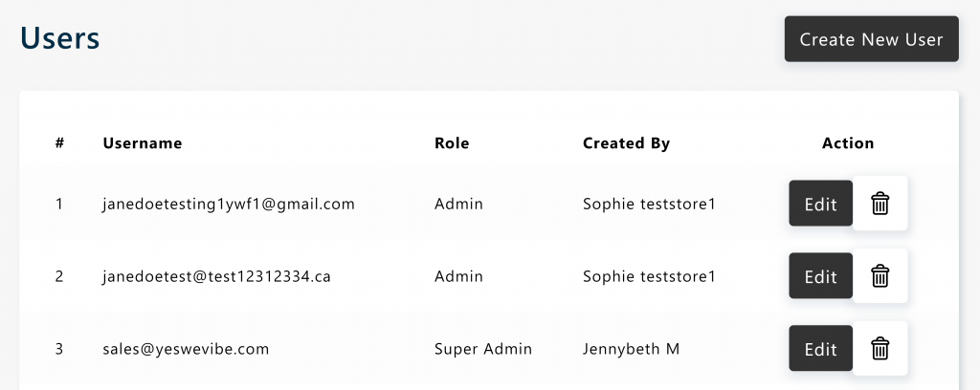Click Sophie teststore1 in row 2
980x390 pixels.
tap(649, 276)
